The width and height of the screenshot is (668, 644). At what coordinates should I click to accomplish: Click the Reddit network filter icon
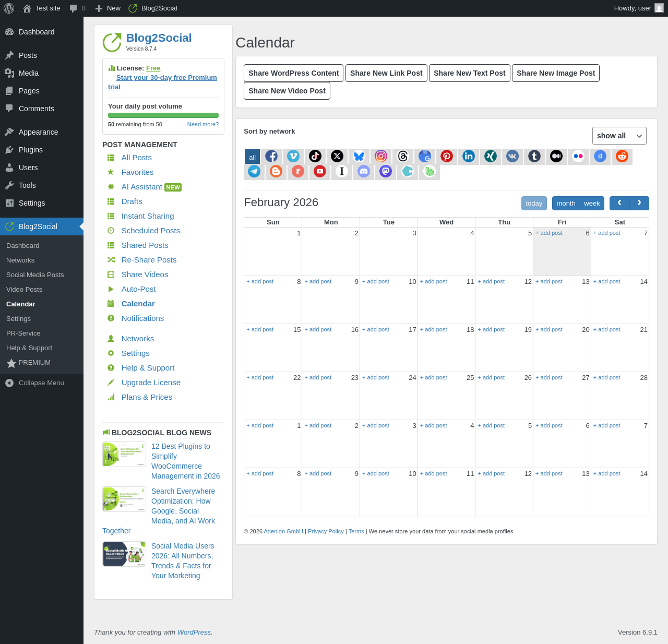tap(622, 156)
